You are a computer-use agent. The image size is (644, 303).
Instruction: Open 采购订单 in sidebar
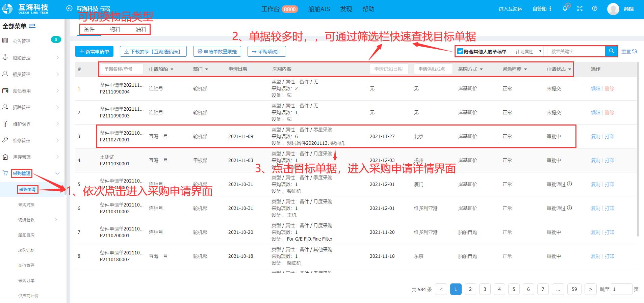pos(26,280)
